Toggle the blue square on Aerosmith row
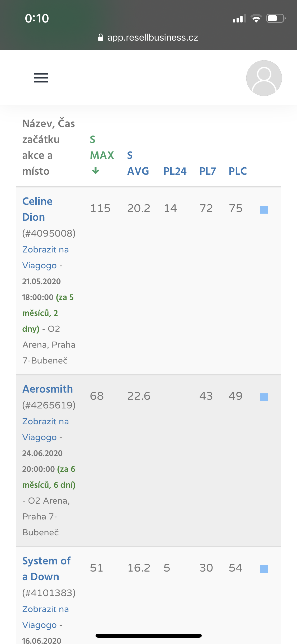 [264, 397]
